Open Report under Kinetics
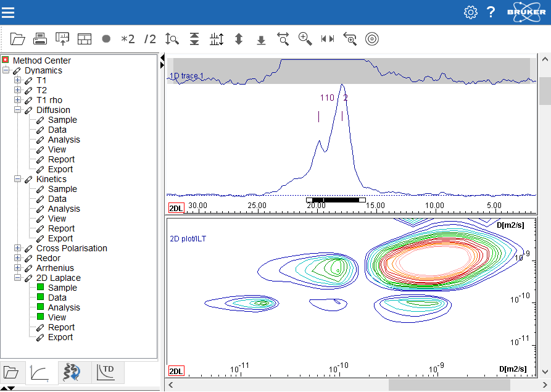Image resolution: width=551 pixels, height=392 pixels. click(x=61, y=228)
